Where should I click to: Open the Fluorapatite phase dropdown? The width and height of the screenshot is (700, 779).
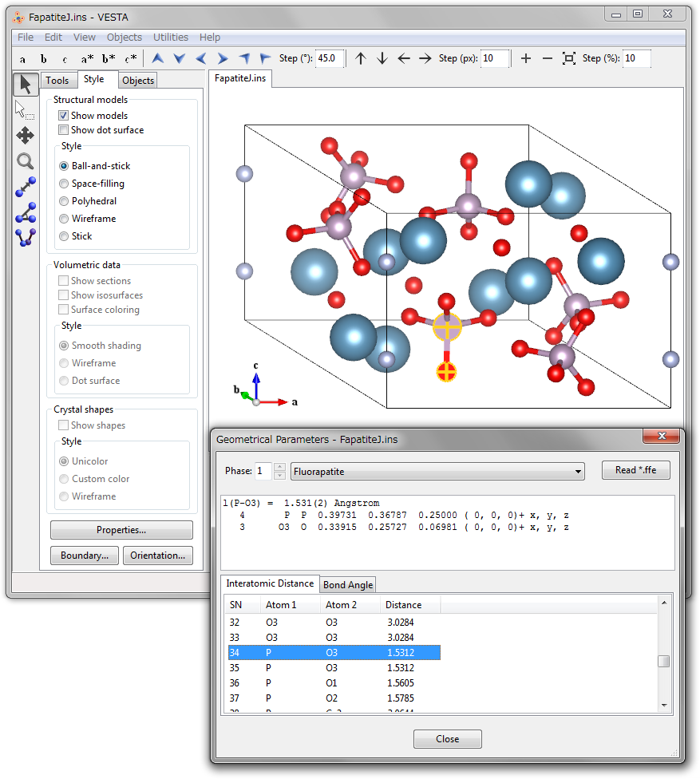pyautogui.click(x=437, y=472)
